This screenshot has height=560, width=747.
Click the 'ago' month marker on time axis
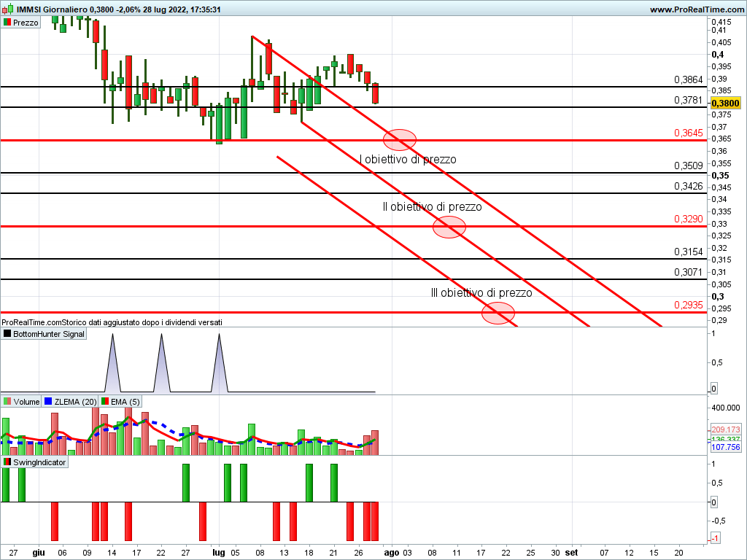pos(392,553)
